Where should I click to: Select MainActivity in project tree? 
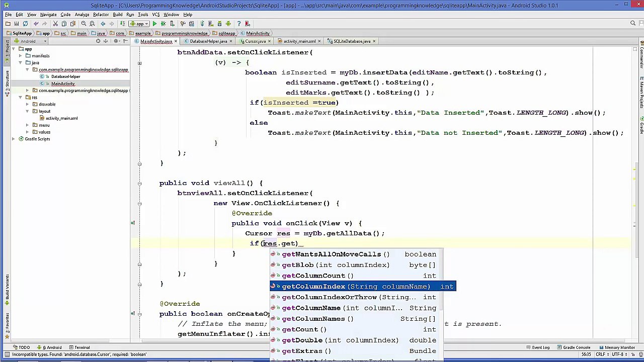tap(63, 83)
